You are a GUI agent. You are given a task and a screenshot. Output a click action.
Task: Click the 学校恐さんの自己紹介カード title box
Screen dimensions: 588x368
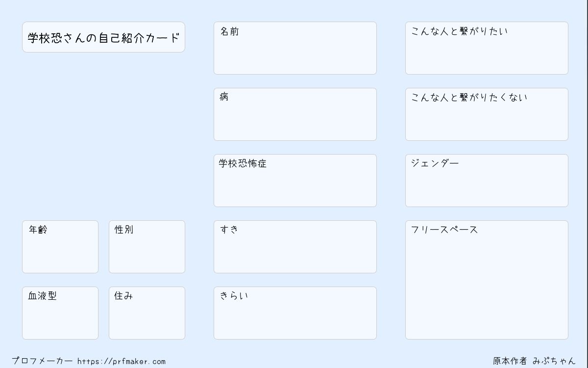click(x=103, y=37)
